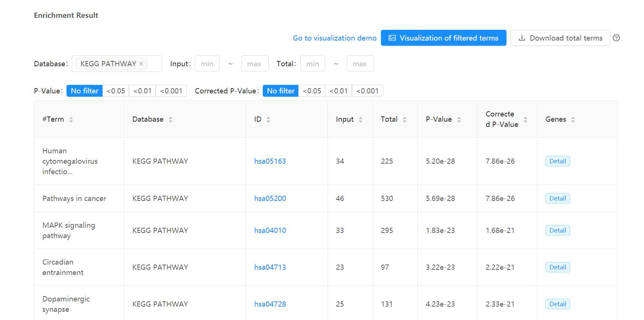Open pathway link hsa04010
This screenshot has height=320, width=644.
270,230
